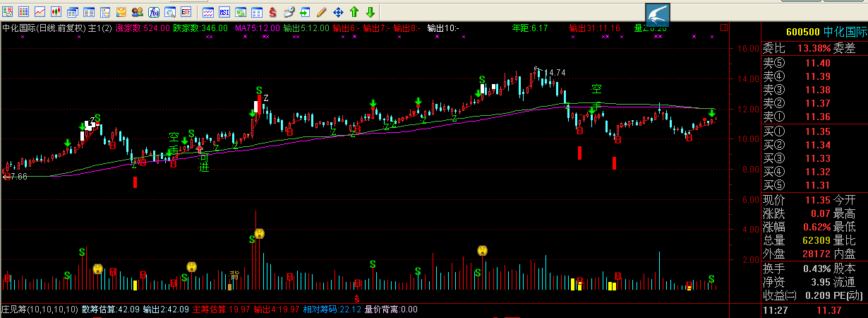This screenshot has height=318, width=868.
Task: Click the 收益(二) 0.209 value
Action: [x=819, y=295]
